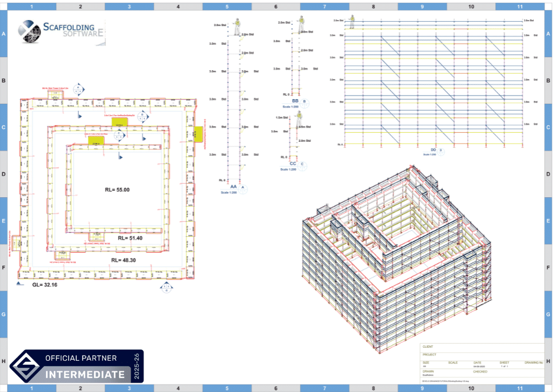Click the DATE field showing 04-08-2025

479,366
